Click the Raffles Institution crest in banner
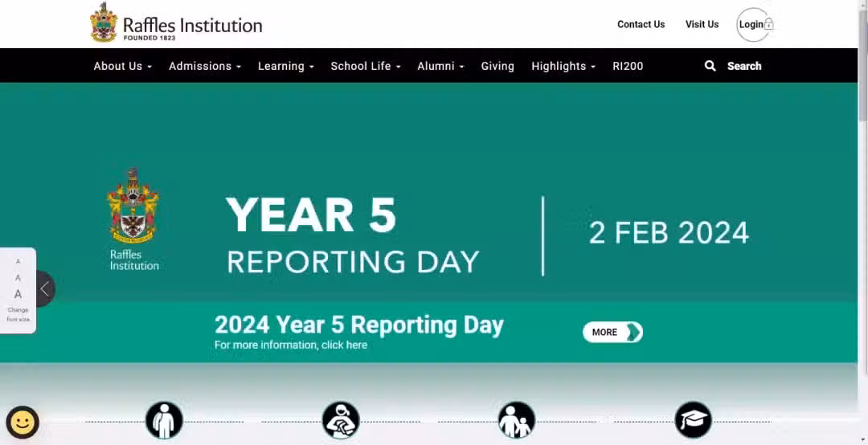The height and width of the screenshot is (445, 868). click(133, 206)
